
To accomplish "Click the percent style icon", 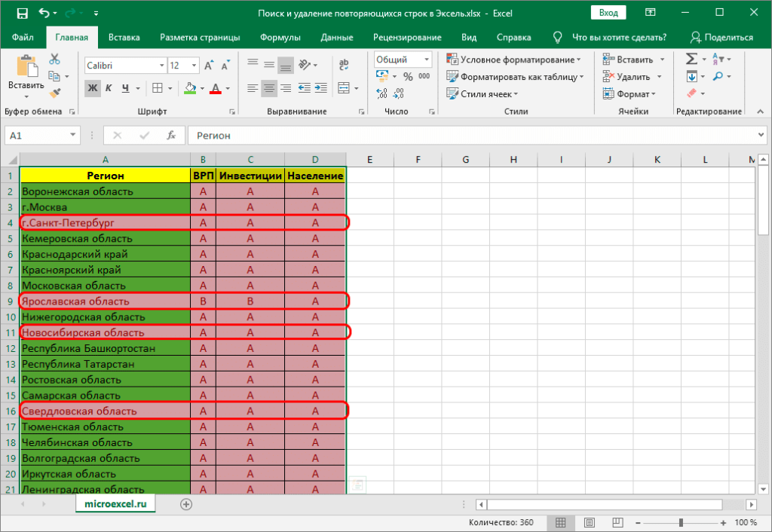I will [408, 76].
